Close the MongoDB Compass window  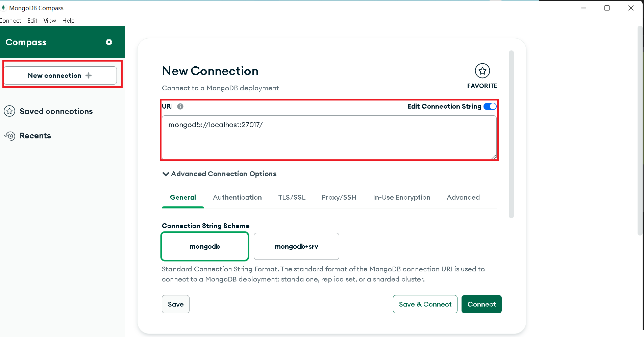[631, 8]
